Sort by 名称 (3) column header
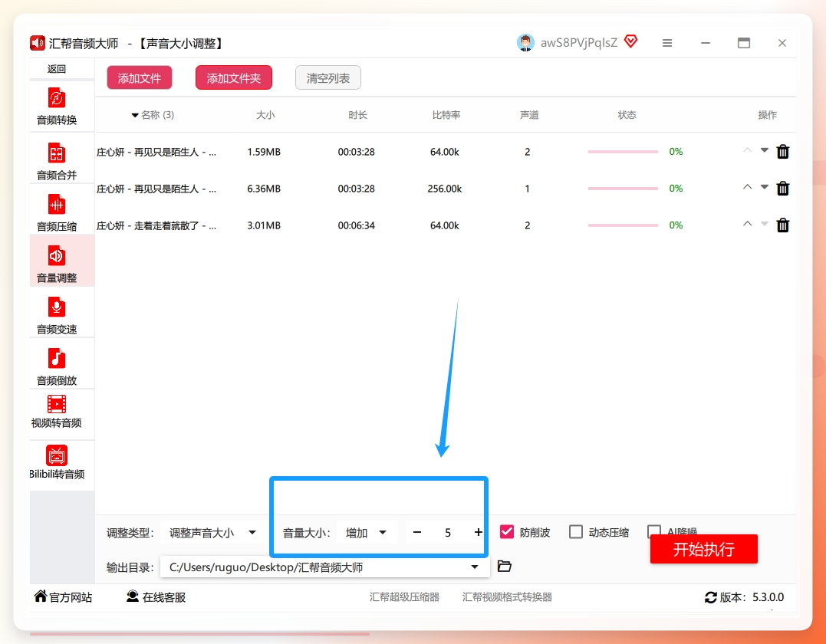 (153, 115)
